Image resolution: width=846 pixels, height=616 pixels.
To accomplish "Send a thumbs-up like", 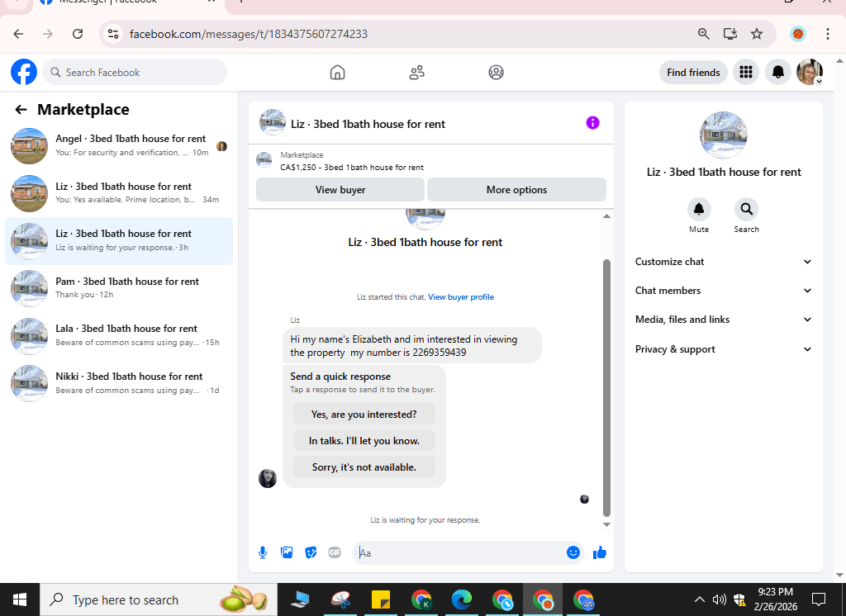I will [x=600, y=552].
